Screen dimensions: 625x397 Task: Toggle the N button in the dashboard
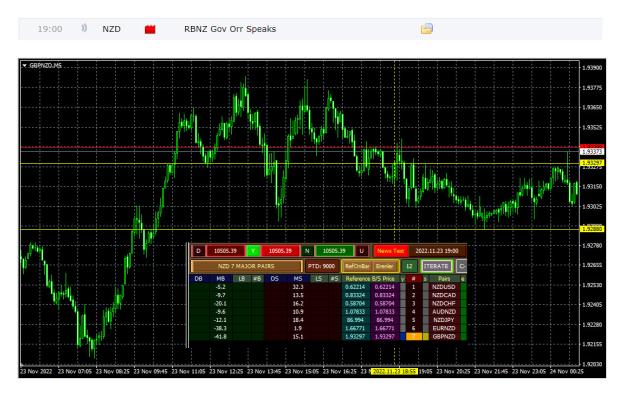307,251
